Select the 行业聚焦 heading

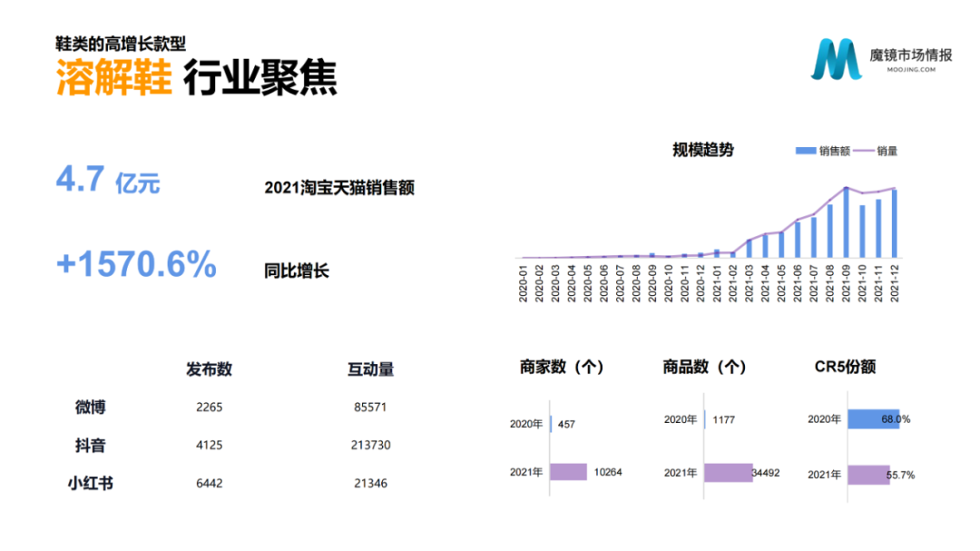pyautogui.click(x=260, y=77)
